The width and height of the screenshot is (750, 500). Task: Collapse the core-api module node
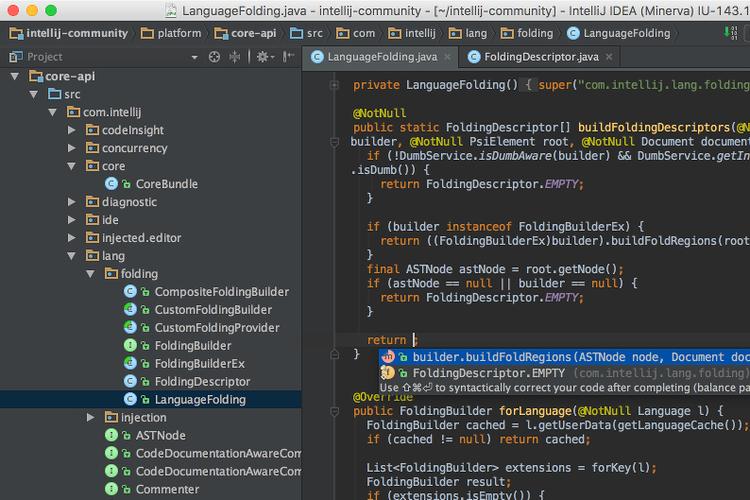click(x=15, y=76)
